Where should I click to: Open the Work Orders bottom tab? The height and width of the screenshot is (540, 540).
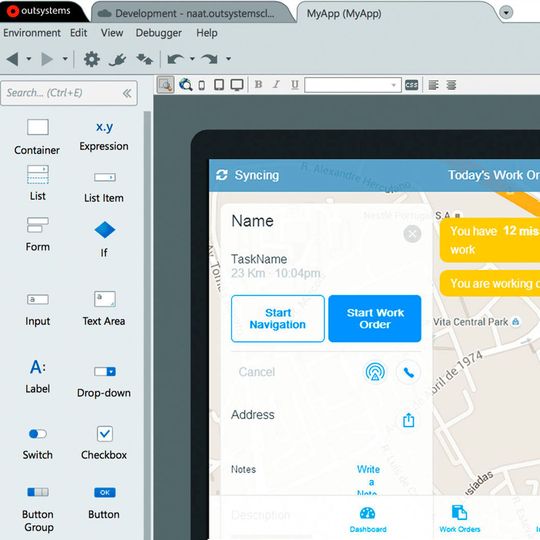[x=460, y=519]
